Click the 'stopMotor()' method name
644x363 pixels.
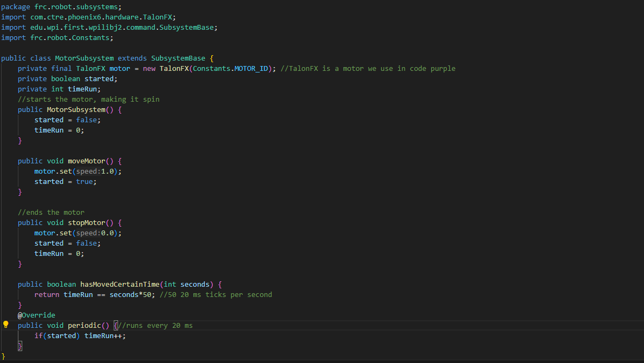click(90, 223)
